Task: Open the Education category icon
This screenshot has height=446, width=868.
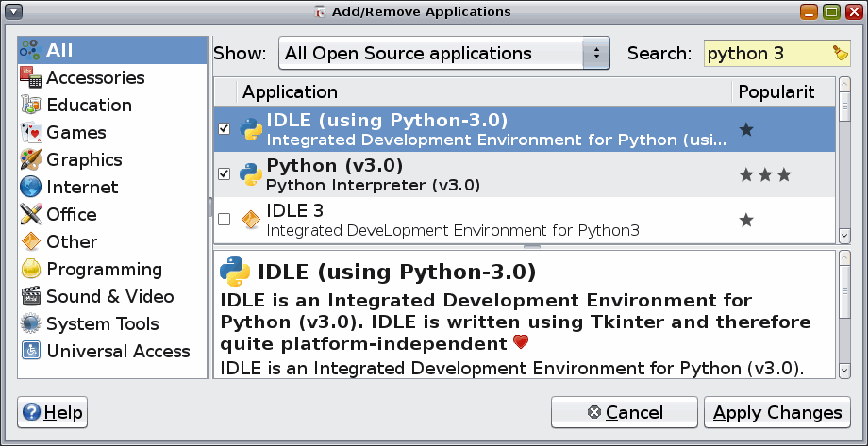Action: (x=30, y=106)
